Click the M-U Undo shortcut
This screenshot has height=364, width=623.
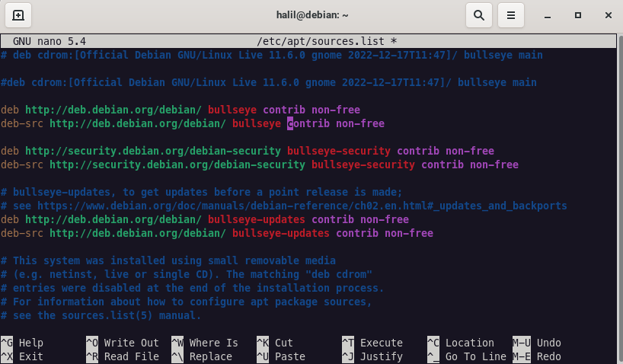click(537, 343)
